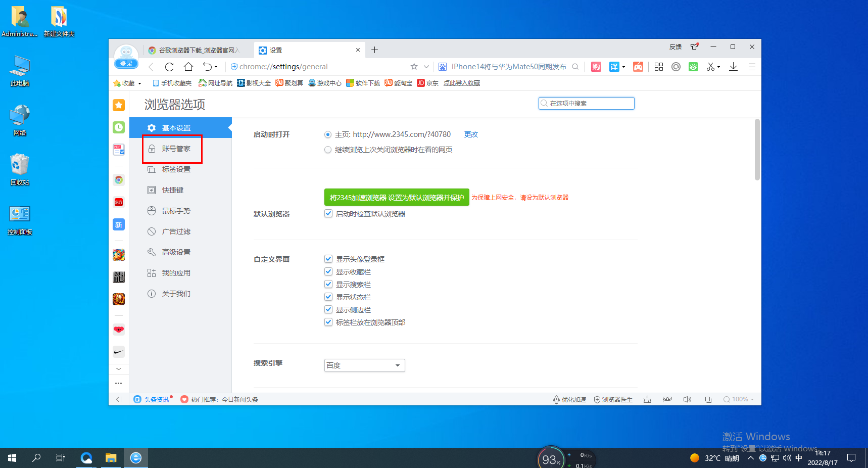Viewport: 868px width, 468px height.
Task: Open the orange star favorites sidebar icon
Action: tap(119, 105)
